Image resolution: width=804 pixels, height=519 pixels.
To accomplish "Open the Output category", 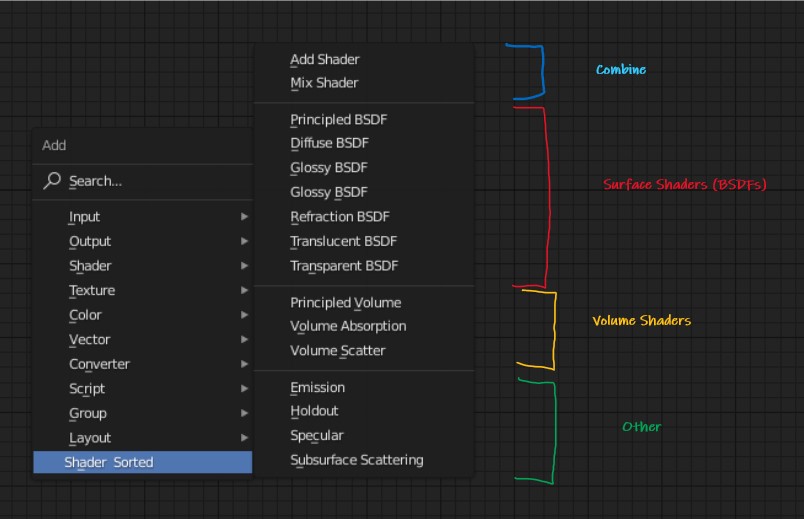I will tap(143, 242).
